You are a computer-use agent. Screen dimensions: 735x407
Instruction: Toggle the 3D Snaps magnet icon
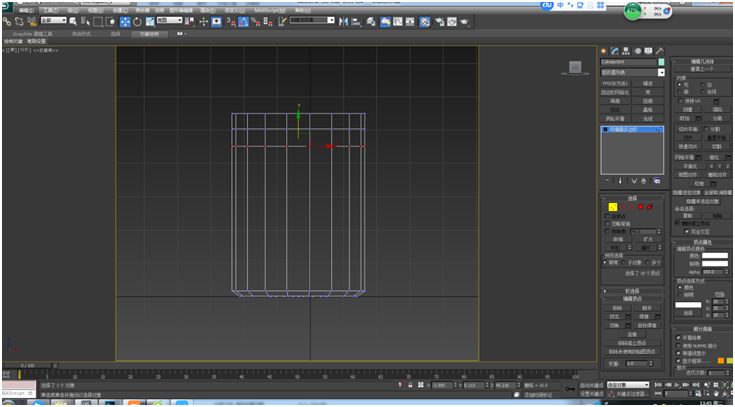(x=231, y=21)
